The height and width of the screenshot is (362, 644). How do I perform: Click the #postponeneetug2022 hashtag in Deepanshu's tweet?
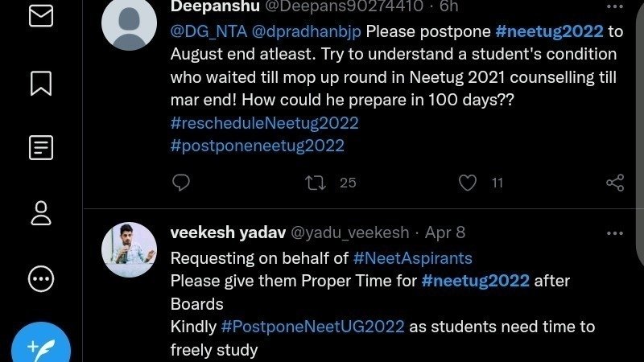click(x=257, y=146)
